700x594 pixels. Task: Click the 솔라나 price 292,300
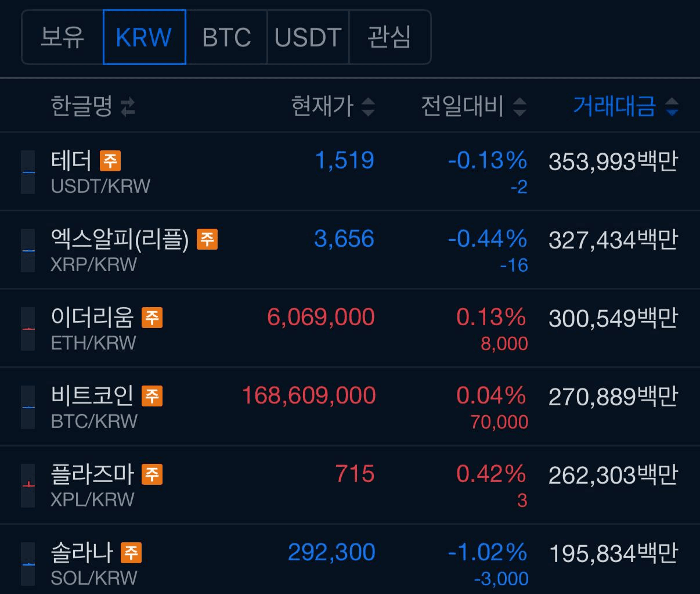[331, 552]
